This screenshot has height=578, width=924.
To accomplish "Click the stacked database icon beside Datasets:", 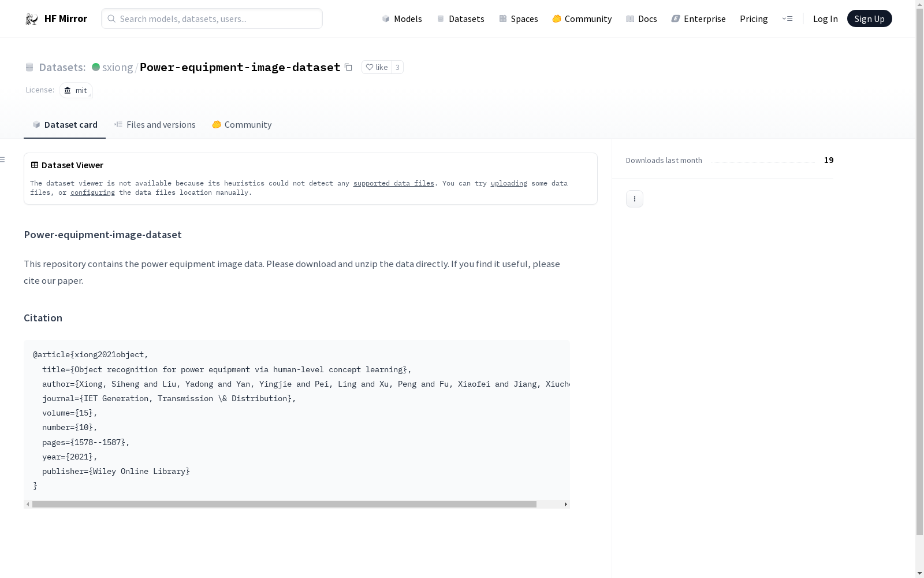I will 29,67.
